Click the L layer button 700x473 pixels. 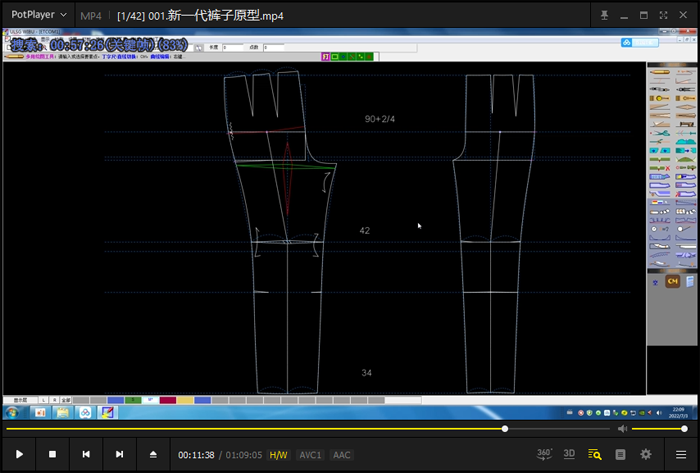(44, 400)
